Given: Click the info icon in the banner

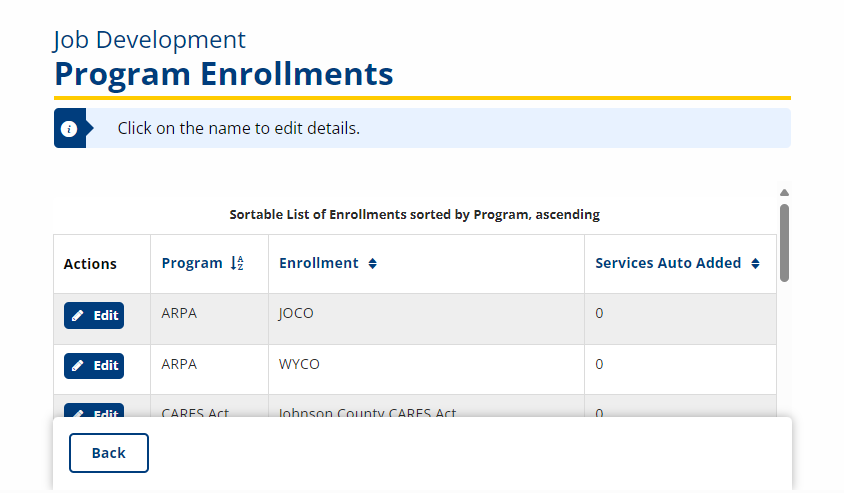Looking at the screenshot, I should (x=69, y=129).
